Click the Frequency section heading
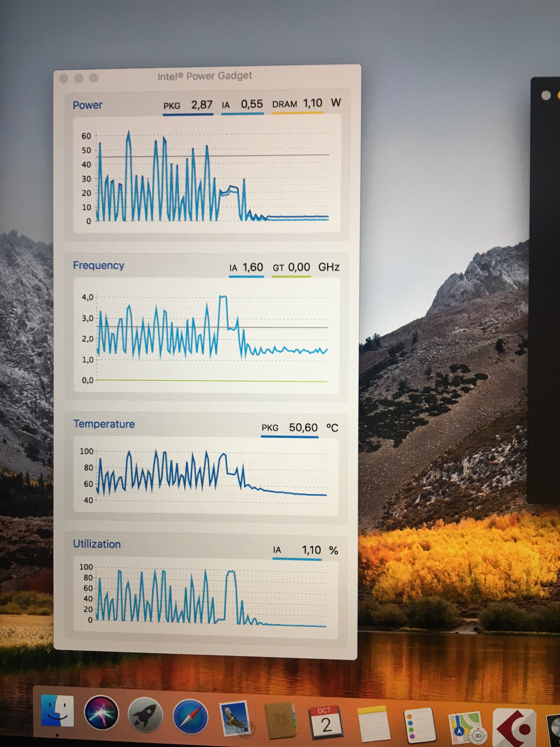This screenshot has width=560, height=747. (99, 265)
